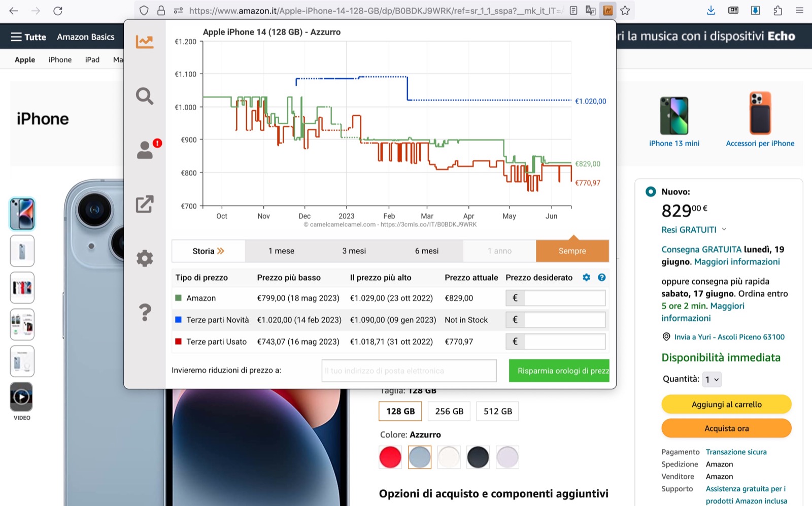
Task: Select the first iPhone product thumbnail
Action: pos(22,214)
